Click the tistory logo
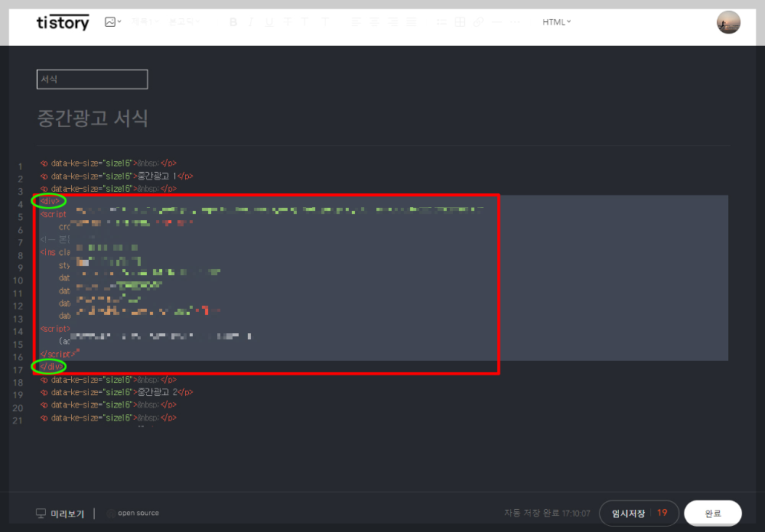765x532 pixels. pos(63,22)
